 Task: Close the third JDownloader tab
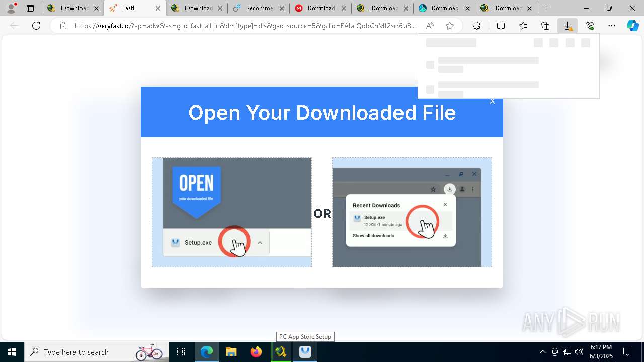click(406, 8)
